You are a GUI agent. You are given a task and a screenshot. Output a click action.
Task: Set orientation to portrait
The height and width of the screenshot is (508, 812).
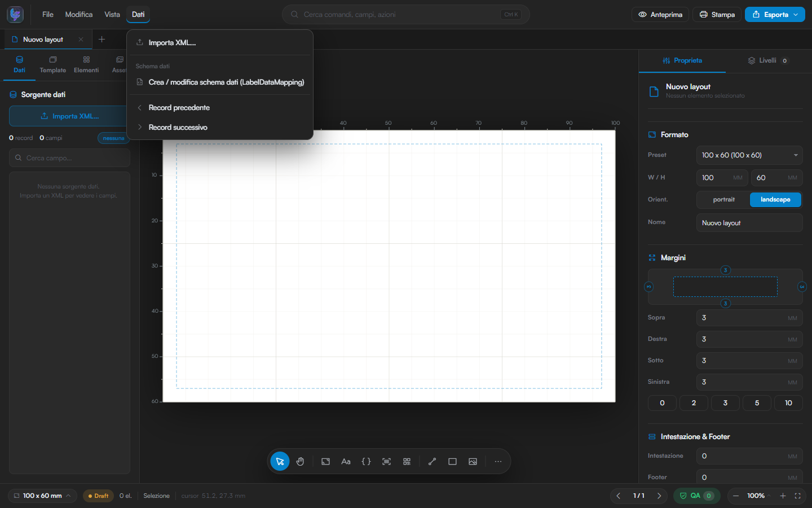[x=723, y=200]
